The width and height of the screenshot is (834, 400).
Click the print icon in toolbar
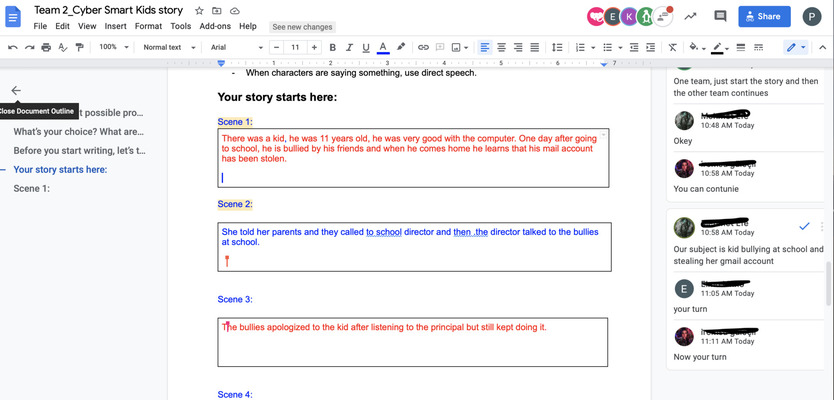click(46, 47)
